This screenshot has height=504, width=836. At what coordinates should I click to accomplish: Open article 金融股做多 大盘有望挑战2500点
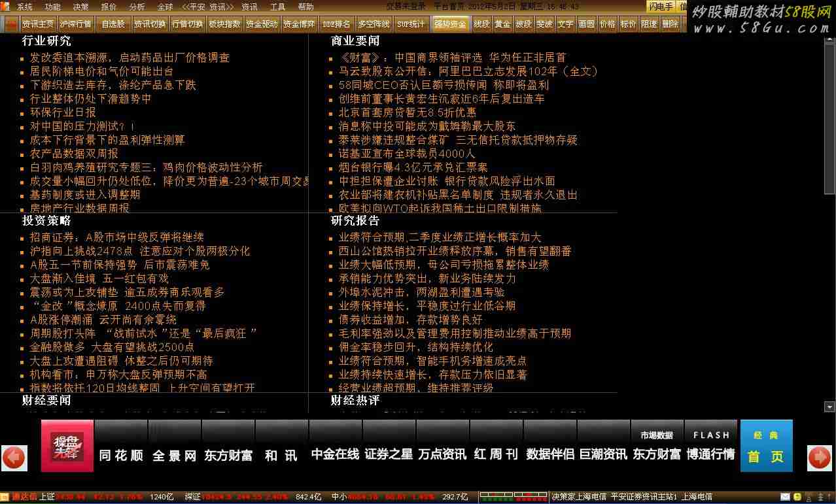pos(112,346)
